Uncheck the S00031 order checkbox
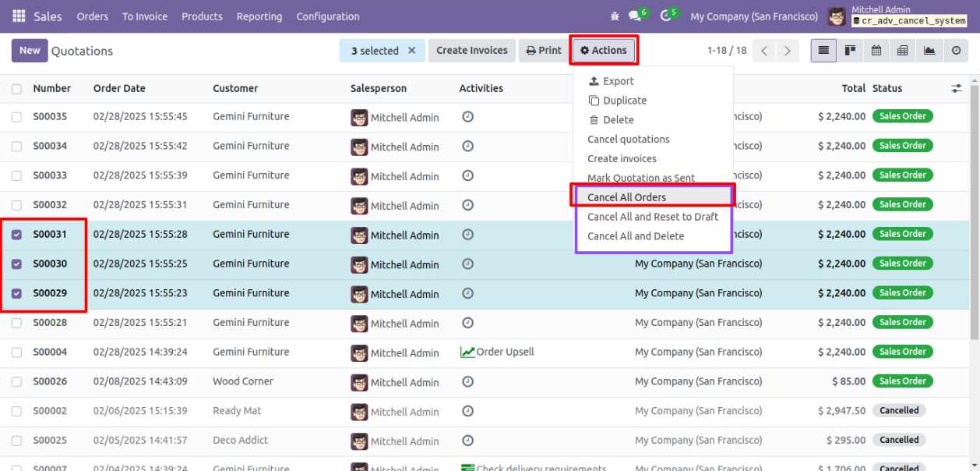The image size is (980, 471). coord(17,235)
